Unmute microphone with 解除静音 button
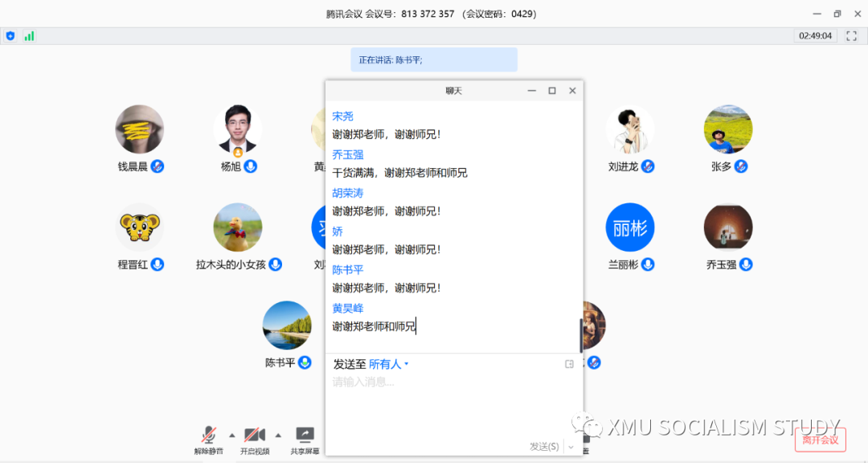 click(x=208, y=435)
